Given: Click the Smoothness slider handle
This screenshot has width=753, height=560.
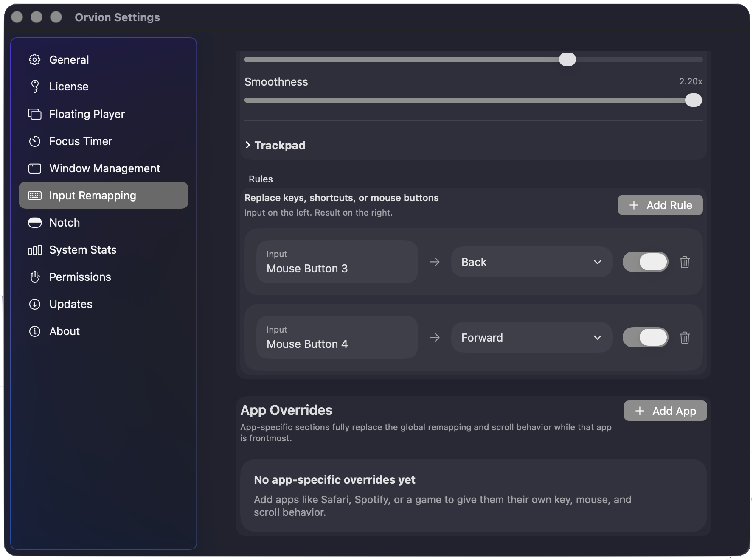Looking at the screenshot, I should pos(694,101).
